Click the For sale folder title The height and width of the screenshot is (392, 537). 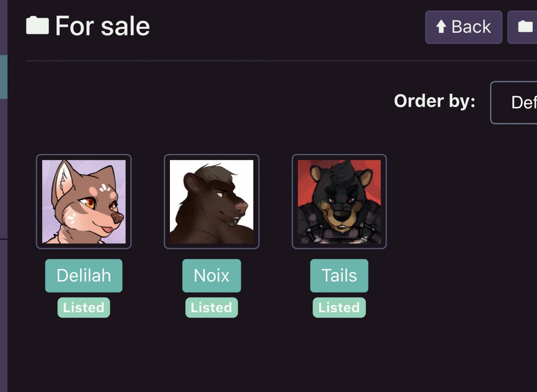pos(102,26)
